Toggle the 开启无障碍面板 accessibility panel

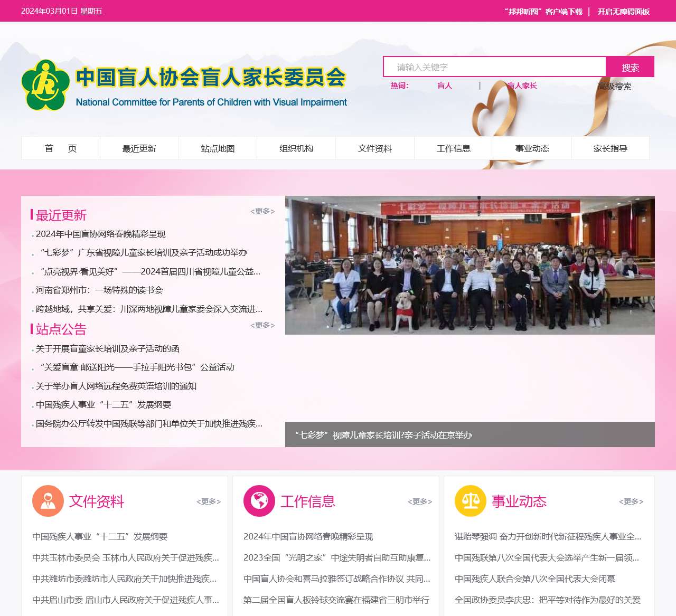tap(623, 12)
